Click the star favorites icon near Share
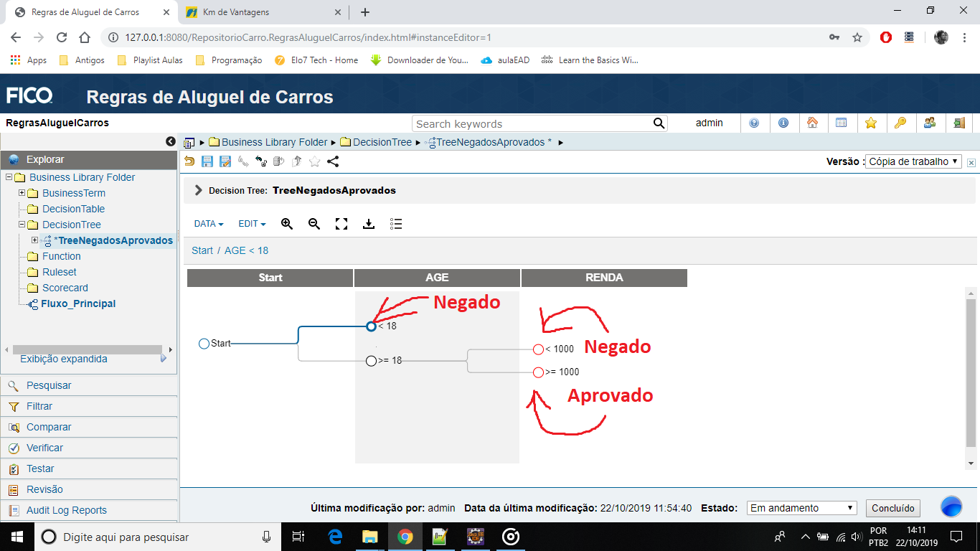The height and width of the screenshot is (551, 980). [314, 161]
